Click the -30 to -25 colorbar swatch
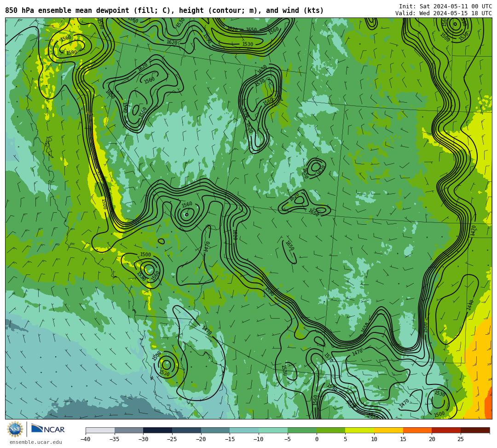 point(158,430)
